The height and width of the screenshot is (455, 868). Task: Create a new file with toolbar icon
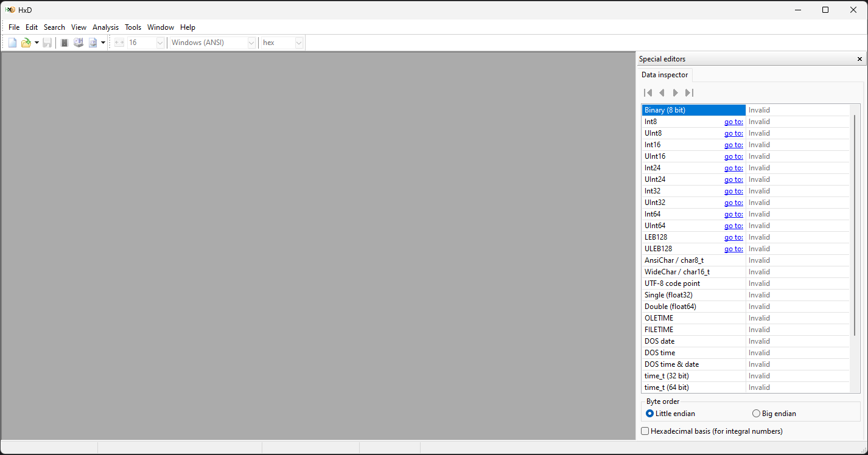(x=12, y=43)
